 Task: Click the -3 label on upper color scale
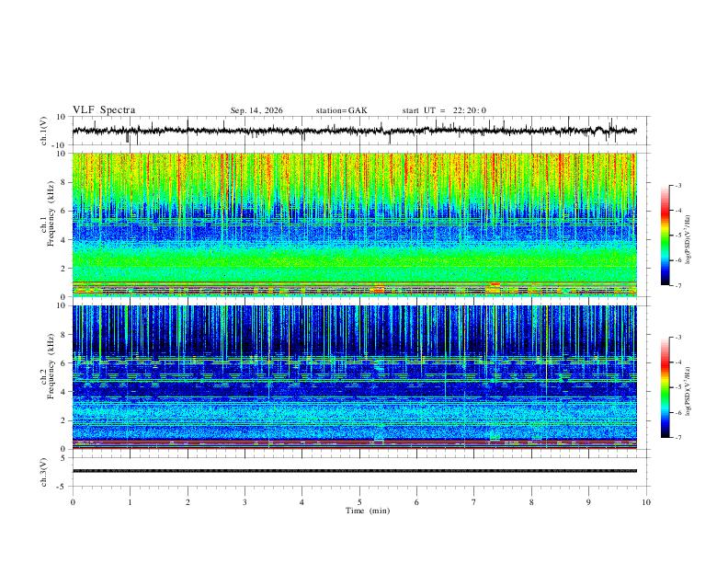point(677,185)
